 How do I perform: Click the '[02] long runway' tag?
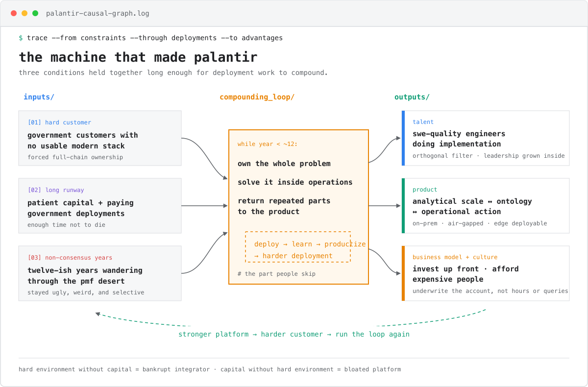click(56, 190)
